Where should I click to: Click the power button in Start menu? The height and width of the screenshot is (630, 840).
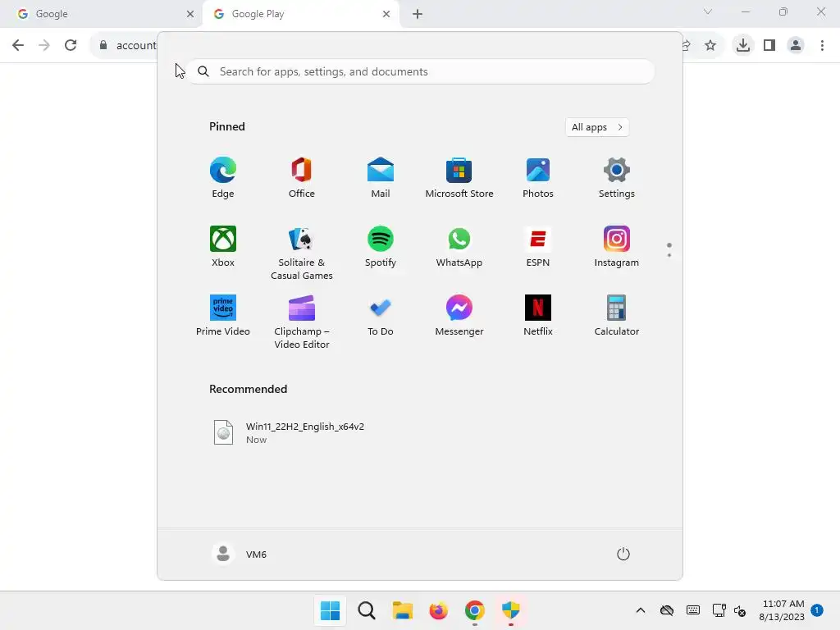coord(623,554)
